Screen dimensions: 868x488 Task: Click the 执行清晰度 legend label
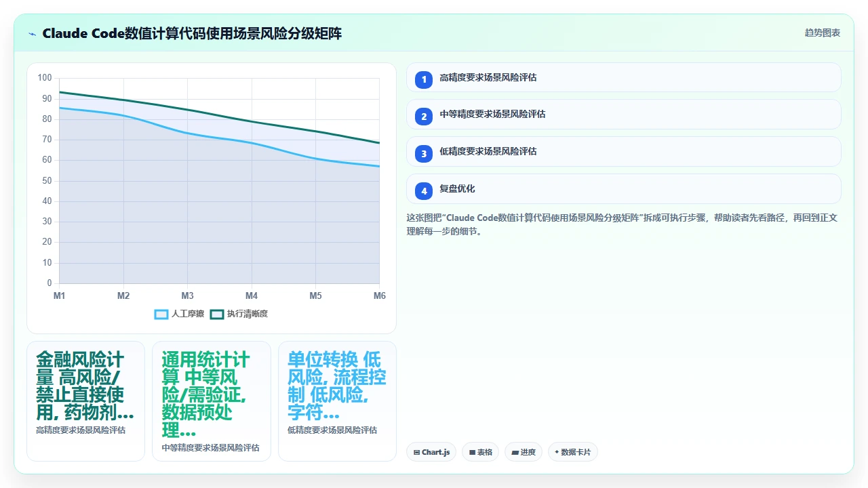248,314
